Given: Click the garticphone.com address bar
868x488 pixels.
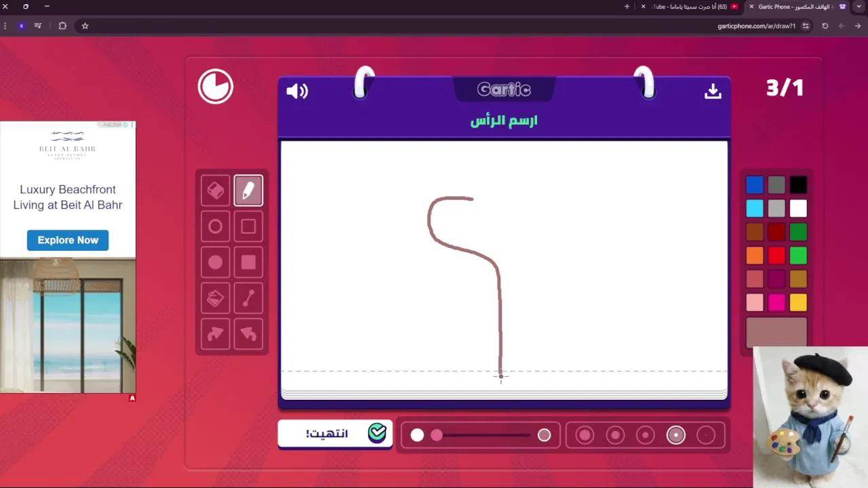Looking at the screenshot, I should click(756, 26).
